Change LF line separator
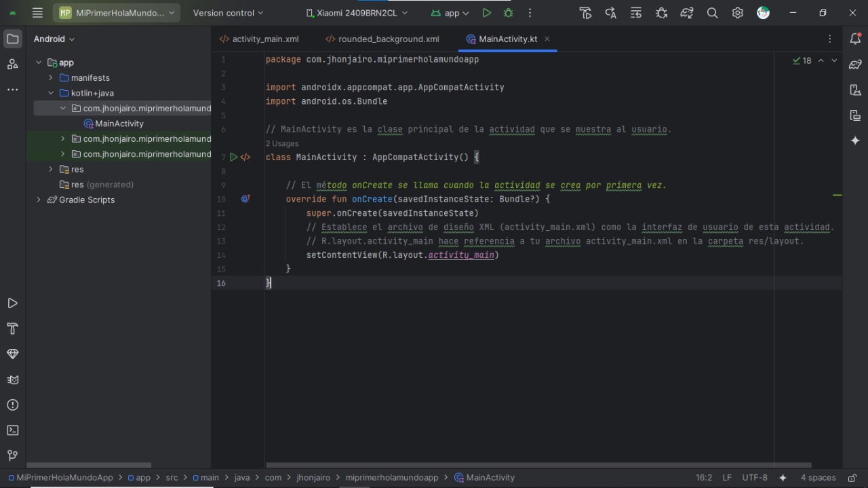 coord(727,478)
